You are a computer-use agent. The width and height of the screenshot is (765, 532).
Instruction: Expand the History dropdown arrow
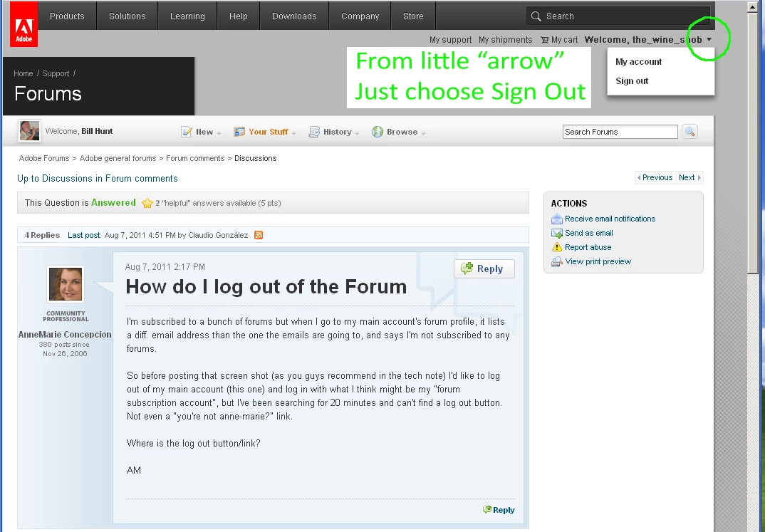point(357,133)
